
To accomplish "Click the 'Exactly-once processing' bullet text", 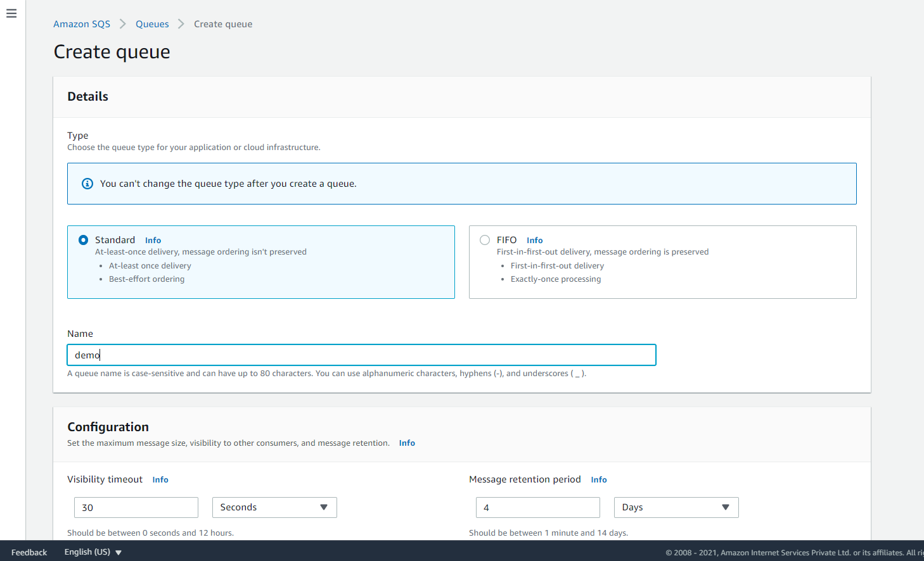I will 556,279.
